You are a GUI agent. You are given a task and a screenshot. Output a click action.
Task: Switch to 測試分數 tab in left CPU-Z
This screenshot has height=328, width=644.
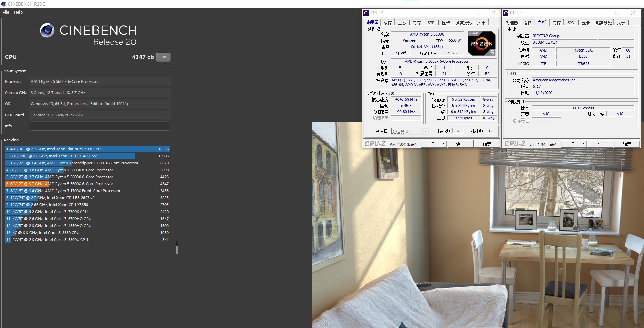point(464,23)
